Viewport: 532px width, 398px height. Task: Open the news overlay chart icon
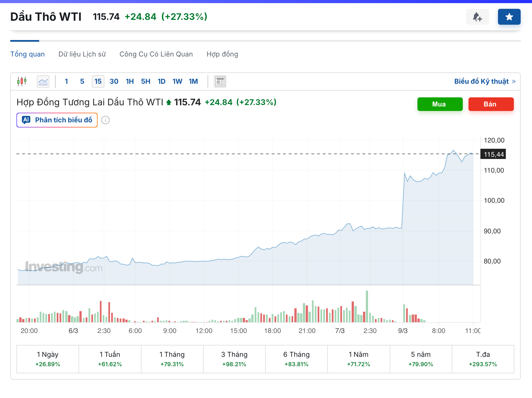pyautogui.click(x=220, y=81)
